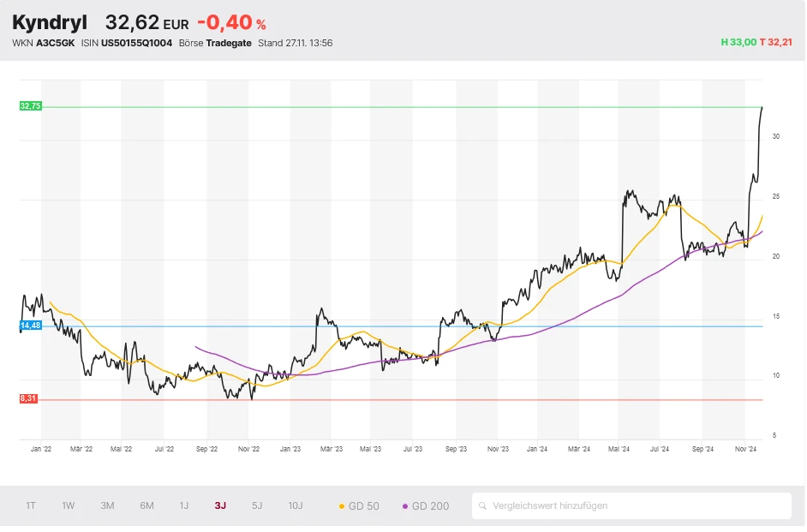Toggle the GD 50 moving average

360,506
